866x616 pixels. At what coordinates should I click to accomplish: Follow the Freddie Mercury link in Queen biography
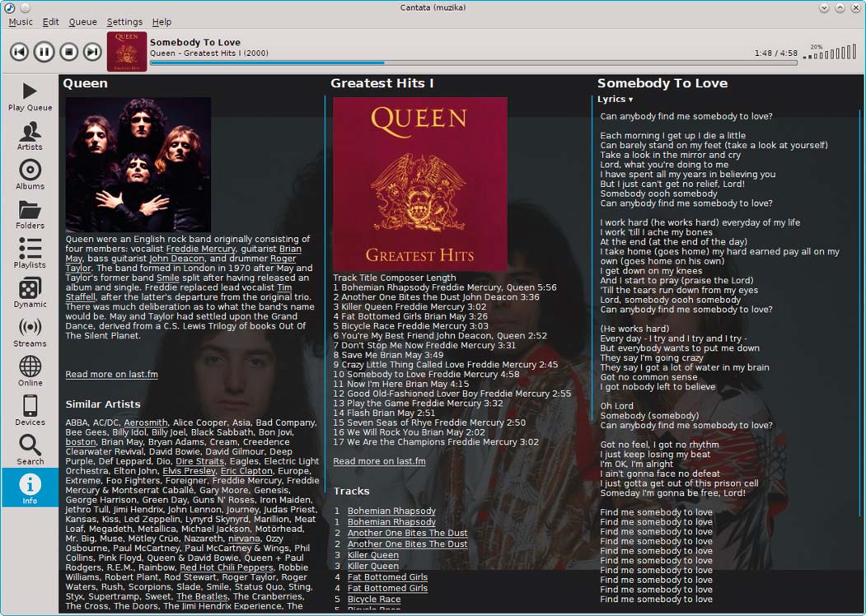click(200, 249)
